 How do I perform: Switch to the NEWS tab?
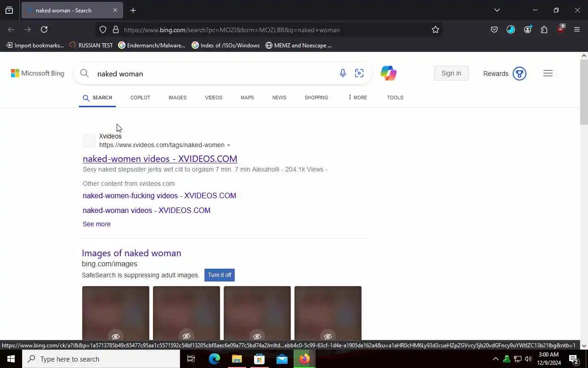coord(279,98)
